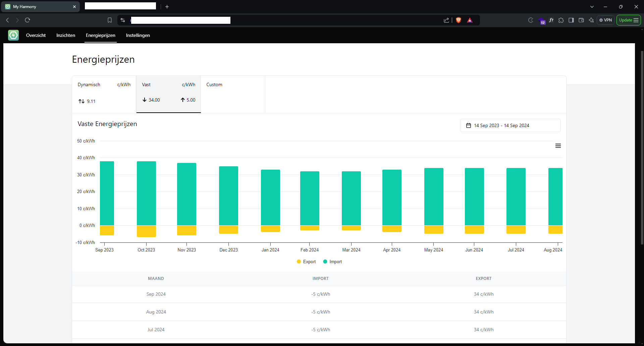Toggle the browser sidebar panel
Image resolution: width=644 pixels, height=346 pixels.
click(571, 20)
